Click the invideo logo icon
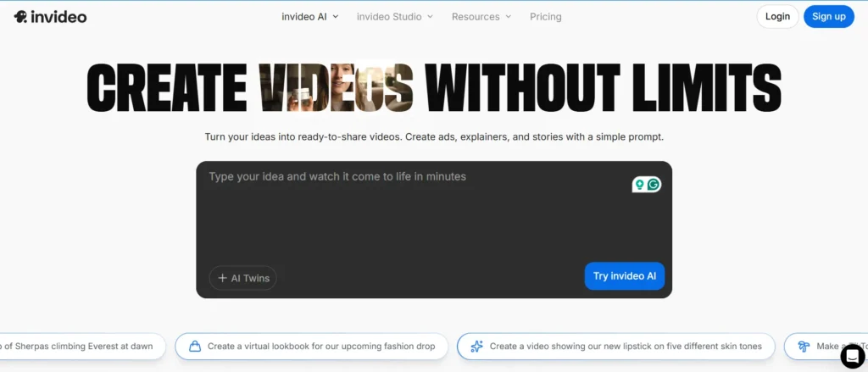The height and width of the screenshot is (372, 868). coord(20,17)
